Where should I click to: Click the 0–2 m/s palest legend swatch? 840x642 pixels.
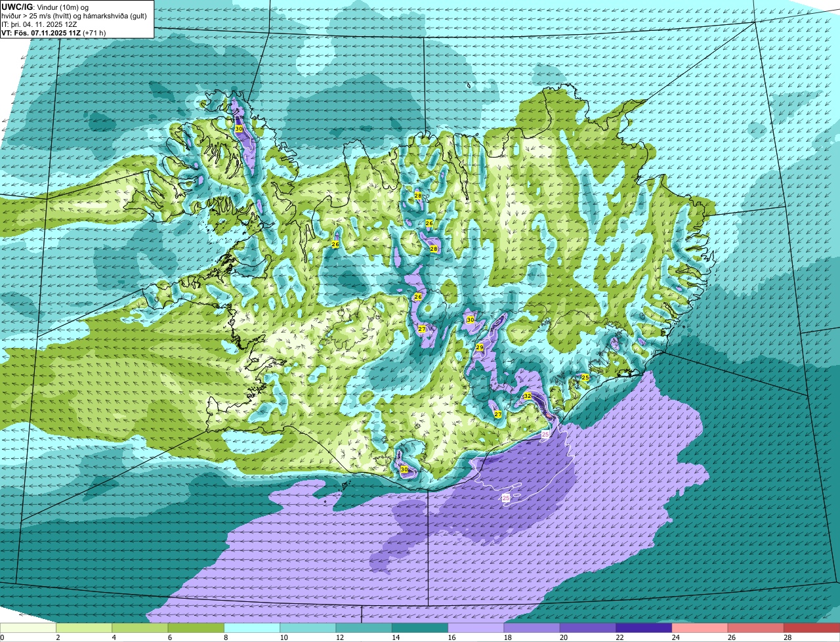tap(28, 628)
